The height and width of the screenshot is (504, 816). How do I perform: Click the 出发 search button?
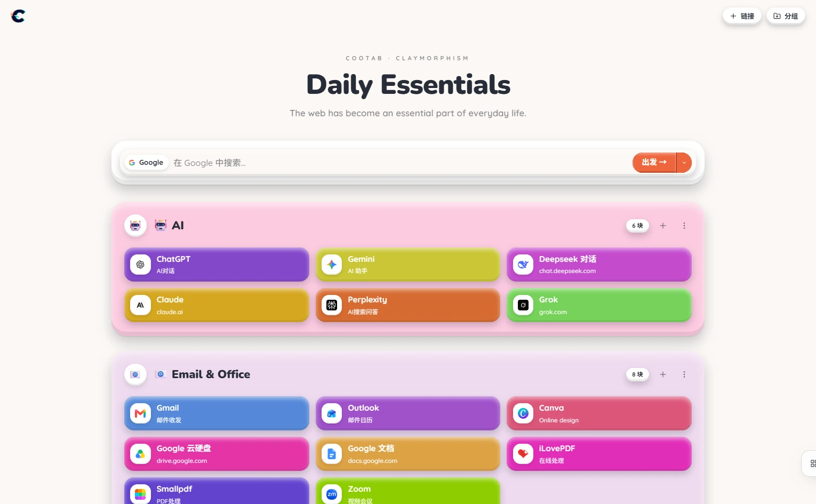pyautogui.click(x=654, y=163)
